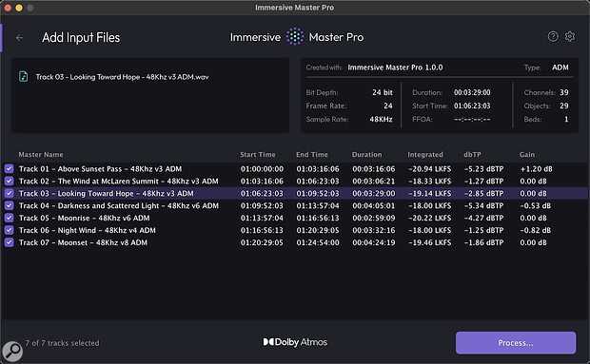
Task: Toggle the Track 05 Moonrise checkbox
Action: (9, 218)
